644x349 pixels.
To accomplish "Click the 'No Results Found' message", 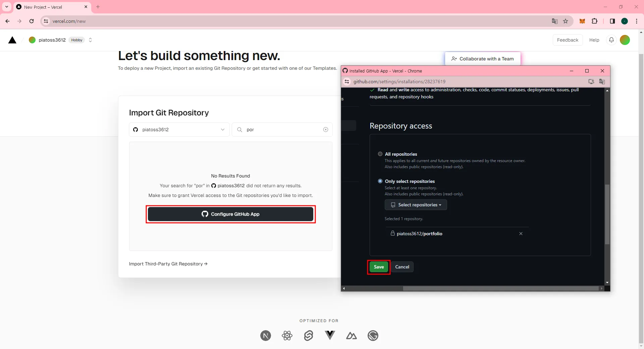I will coord(230,176).
